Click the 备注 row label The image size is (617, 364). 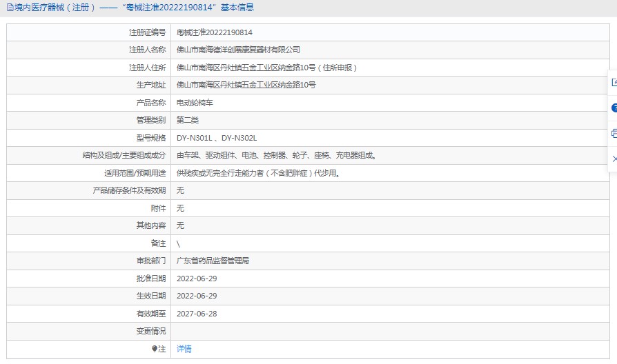pos(159,243)
